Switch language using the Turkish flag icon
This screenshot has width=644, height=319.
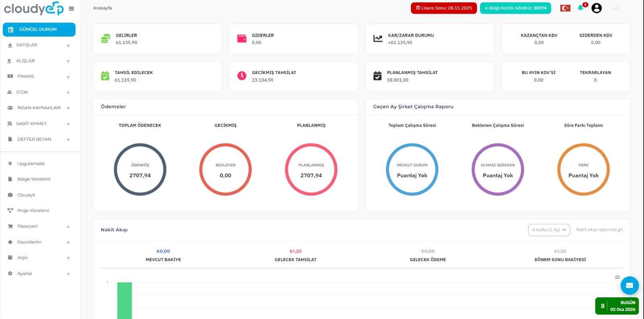[565, 8]
